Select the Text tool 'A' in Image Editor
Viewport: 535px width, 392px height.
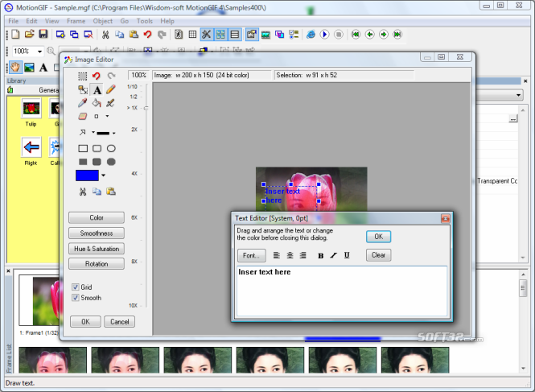click(97, 90)
